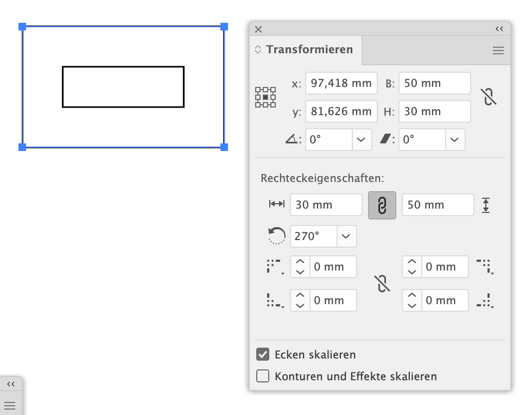Toggle the constrain width and height proportions icon

[x=489, y=97]
